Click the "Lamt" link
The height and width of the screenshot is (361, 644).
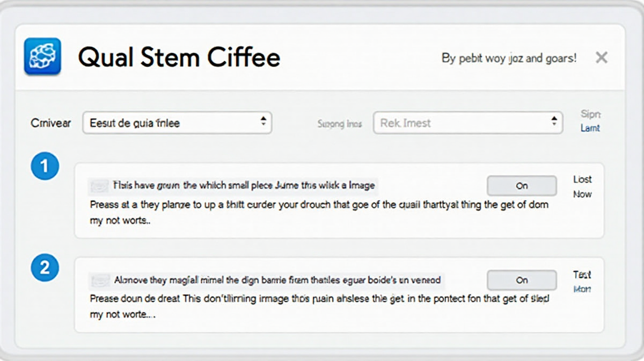590,128
